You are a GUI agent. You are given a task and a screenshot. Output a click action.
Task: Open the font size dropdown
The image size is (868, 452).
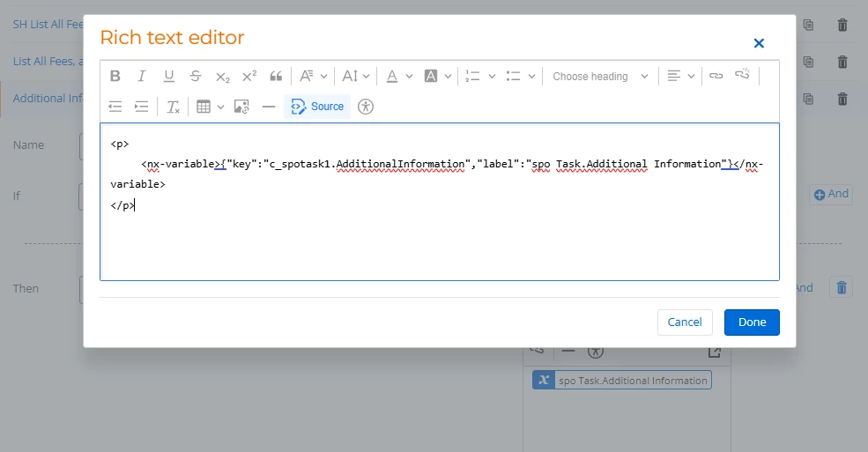355,77
